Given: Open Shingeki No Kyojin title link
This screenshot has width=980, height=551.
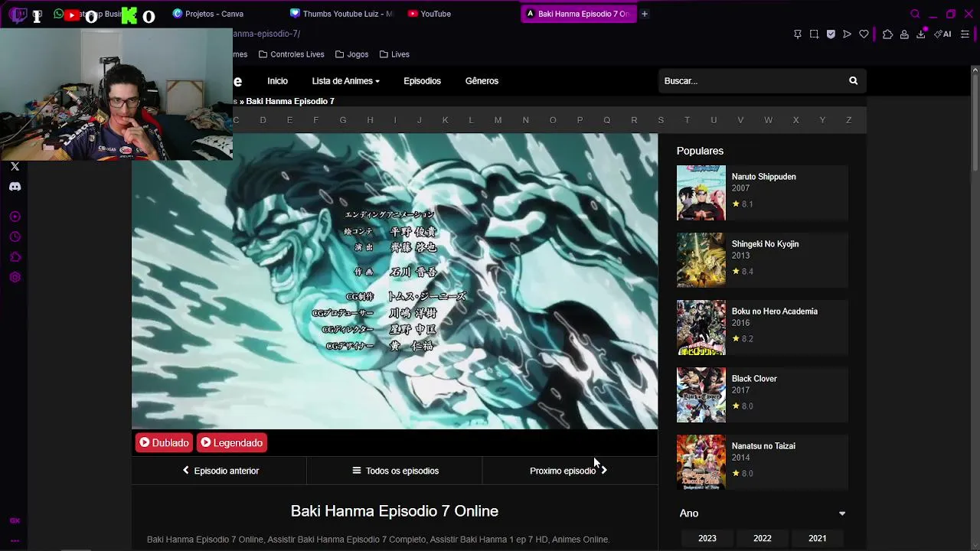Looking at the screenshot, I should click(x=765, y=244).
